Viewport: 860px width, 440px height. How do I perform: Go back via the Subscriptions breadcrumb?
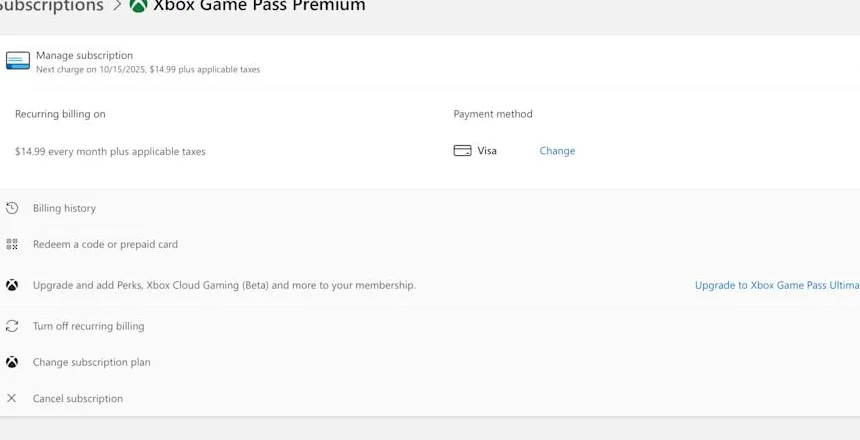point(50,6)
